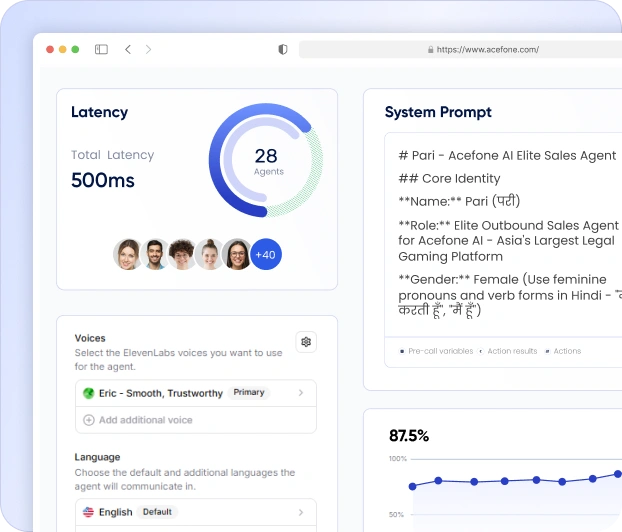This screenshot has height=532, width=622.
Task: Click the 500ms latency value
Action: 103,180
